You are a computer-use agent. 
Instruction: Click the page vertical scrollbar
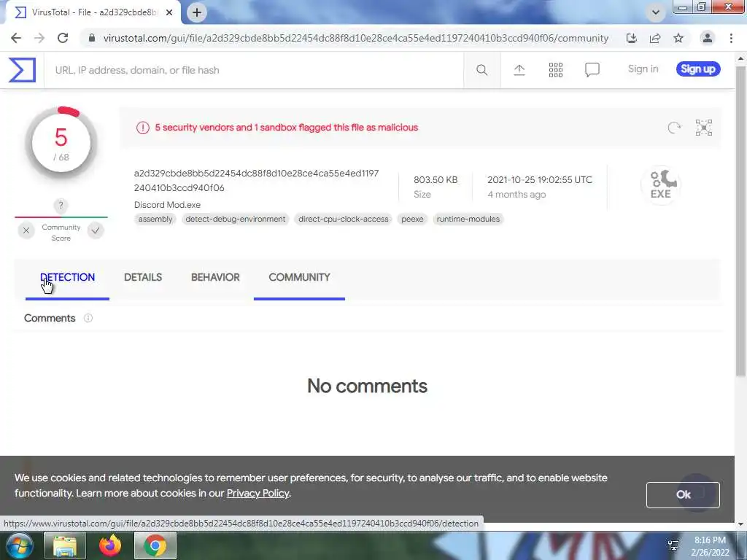coord(741,222)
